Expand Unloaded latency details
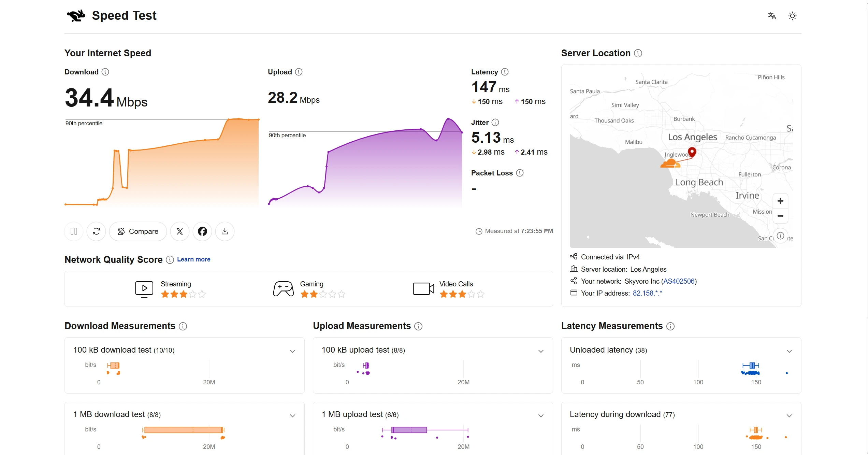868x455 pixels. click(x=789, y=351)
